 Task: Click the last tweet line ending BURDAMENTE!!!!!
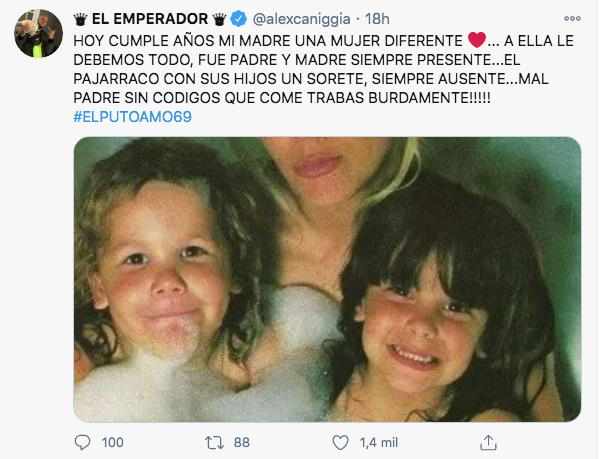(x=282, y=98)
